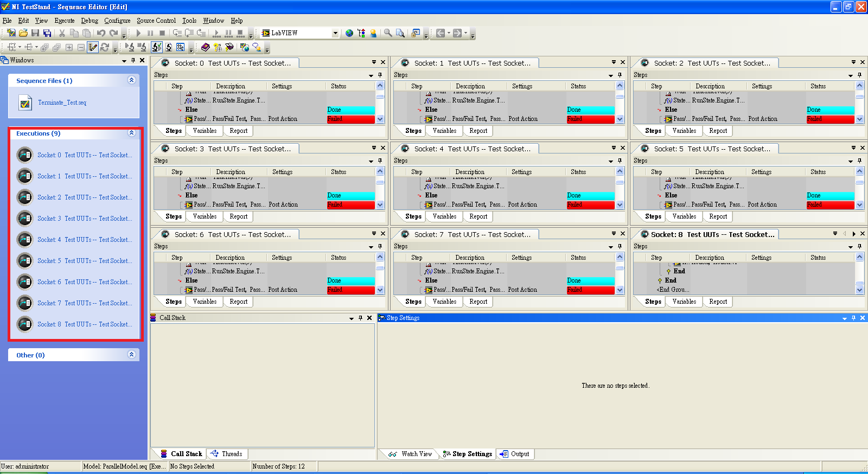Open the Navigate Back history dropdown arrow
This screenshot has height=474, width=868.
pyautogui.click(x=449, y=33)
